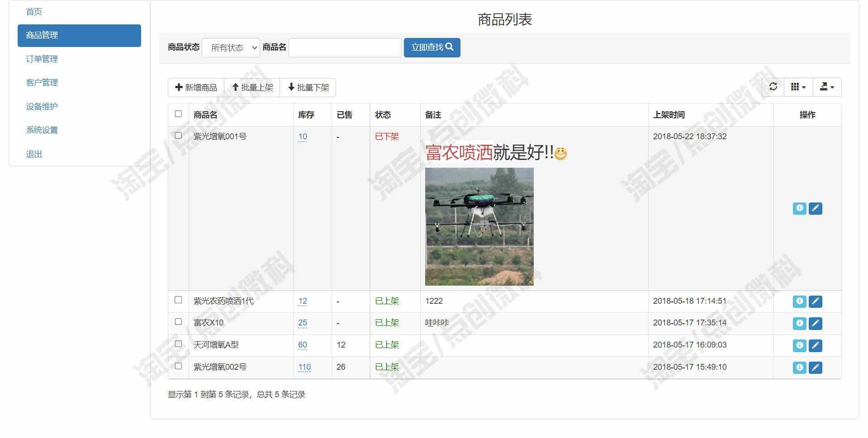Click the 已上架 status for 富农X10
Viewport: 868px width, 438px height.
[387, 323]
